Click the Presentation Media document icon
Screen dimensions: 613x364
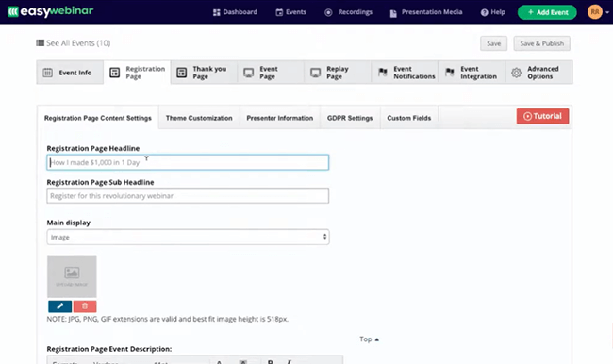393,14
